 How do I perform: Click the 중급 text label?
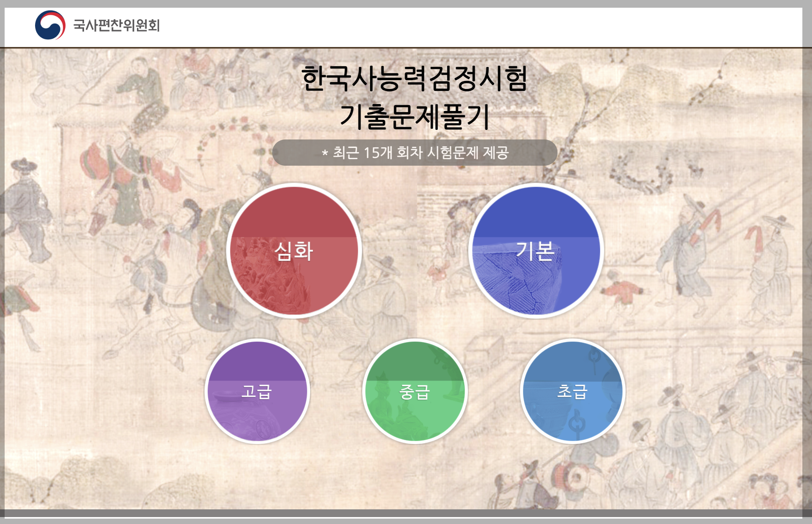pos(415,392)
